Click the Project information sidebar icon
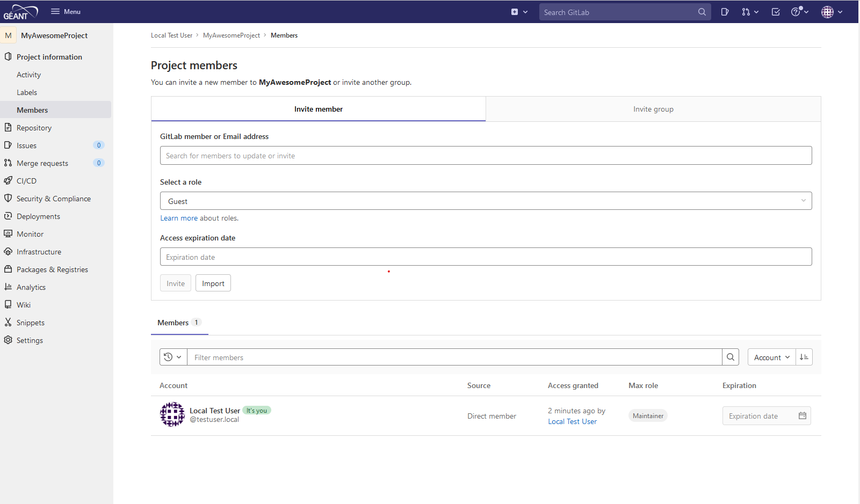 8,56
